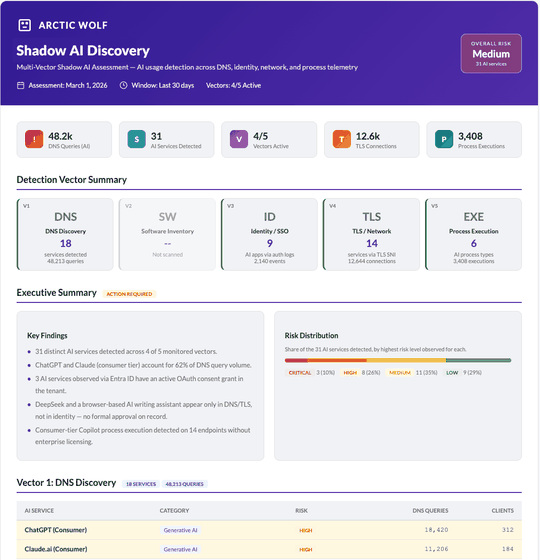The image size is (540, 560).
Task: Open the V1 DNS Discovery vector card
Action: 65,234
